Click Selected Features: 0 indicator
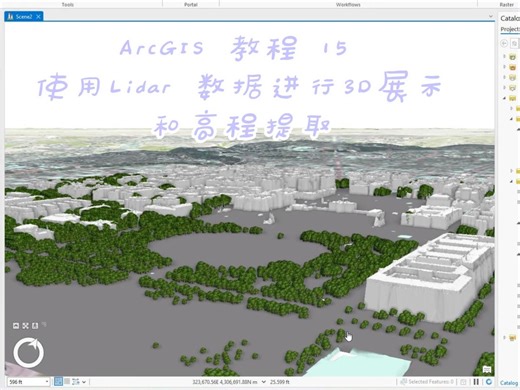Viewport: 520px width, 390px height. [x=427, y=382]
